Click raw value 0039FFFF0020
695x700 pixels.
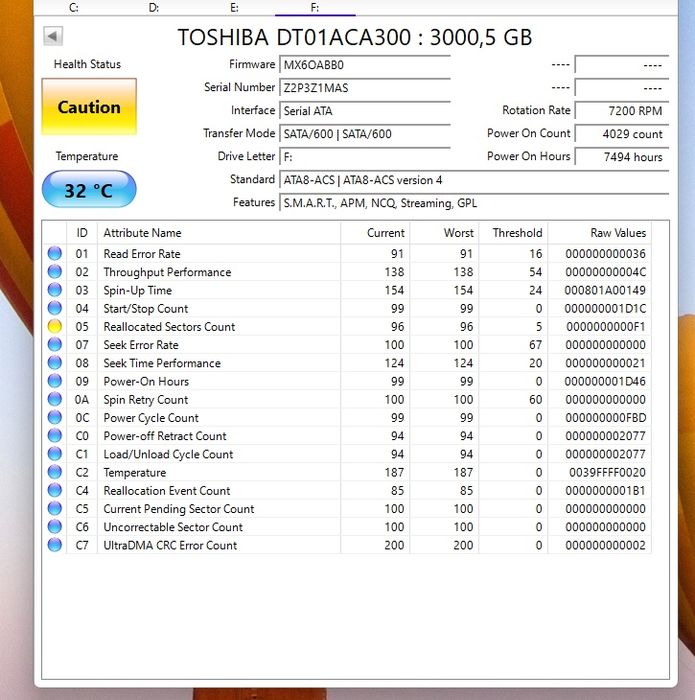pos(607,472)
